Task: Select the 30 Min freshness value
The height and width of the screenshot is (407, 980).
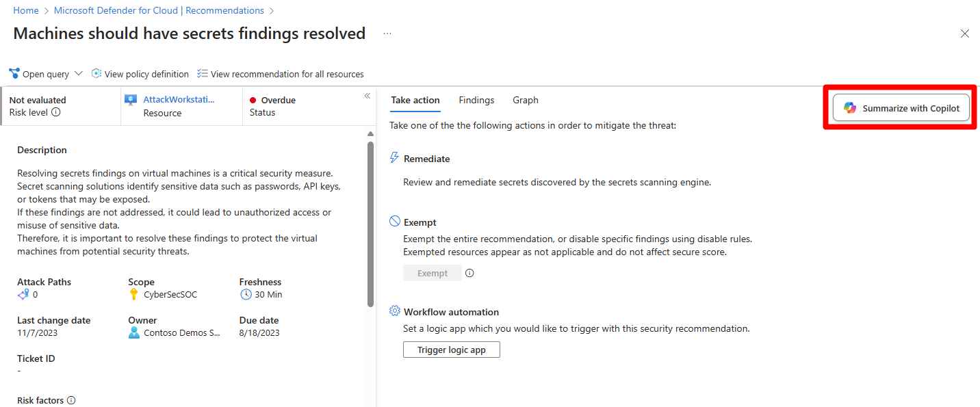Action: (x=268, y=295)
